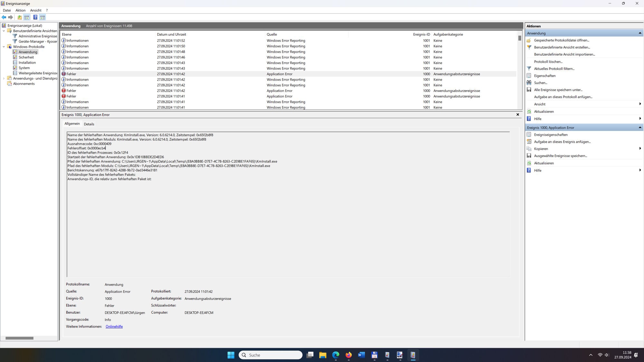The width and height of the screenshot is (644, 362).
Task: Open the Ansicht menu
Action: pyautogui.click(x=36, y=10)
